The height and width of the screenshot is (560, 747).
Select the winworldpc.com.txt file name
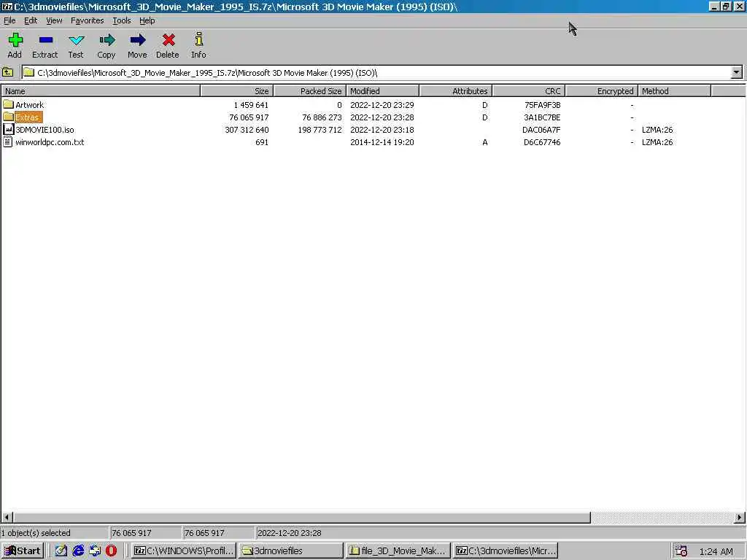coord(50,142)
